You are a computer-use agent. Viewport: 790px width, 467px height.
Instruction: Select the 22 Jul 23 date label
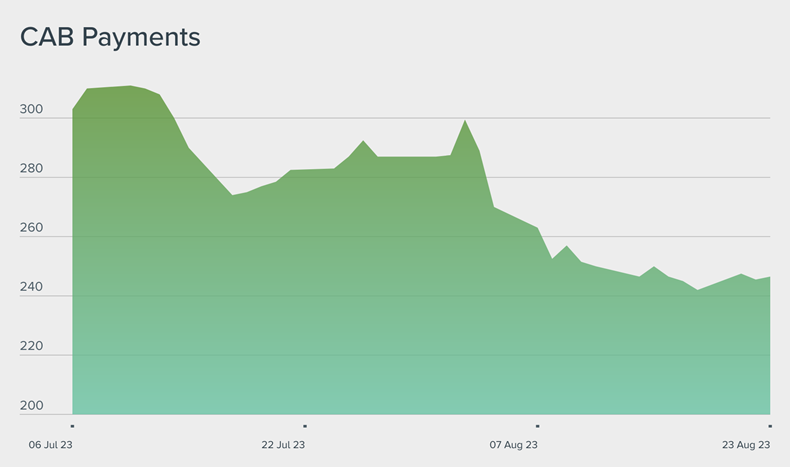pos(283,445)
